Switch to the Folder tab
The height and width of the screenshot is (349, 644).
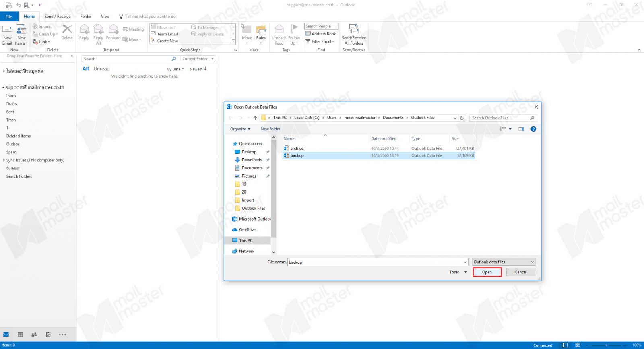click(x=86, y=17)
